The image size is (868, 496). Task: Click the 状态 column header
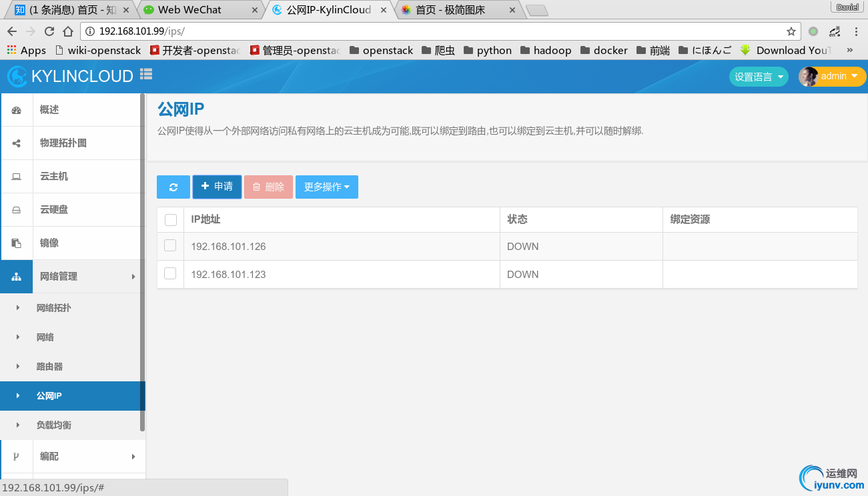click(517, 219)
